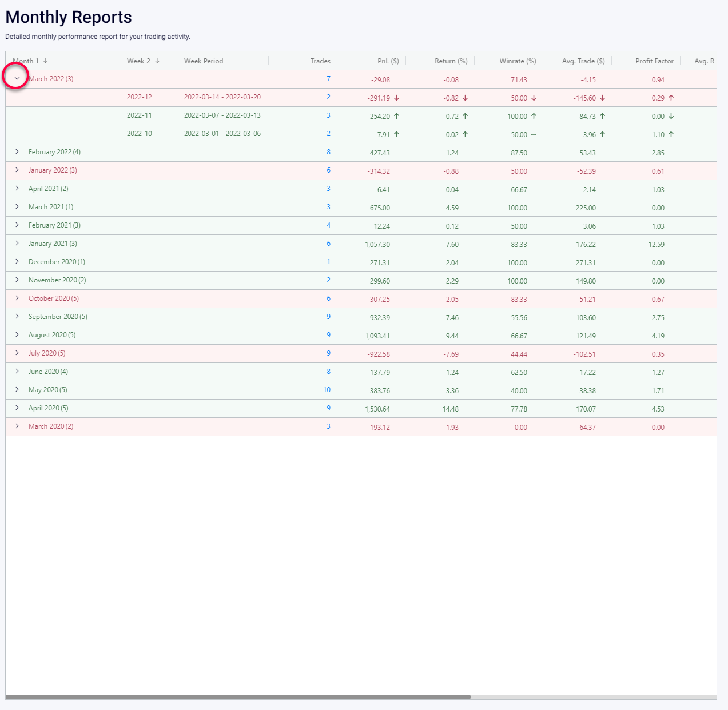Click the sort arrow on Month column header

(x=46, y=61)
